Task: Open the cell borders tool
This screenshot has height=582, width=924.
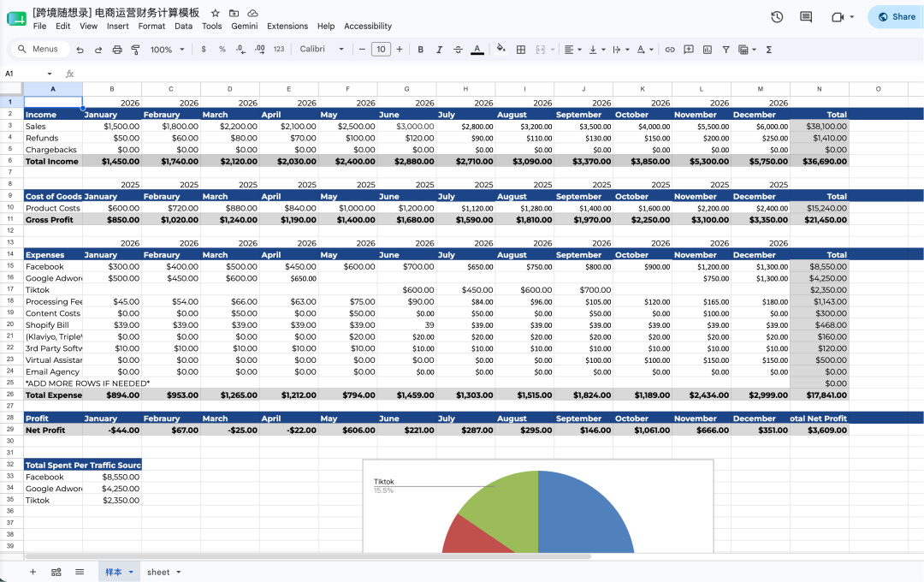Action: pos(521,50)
